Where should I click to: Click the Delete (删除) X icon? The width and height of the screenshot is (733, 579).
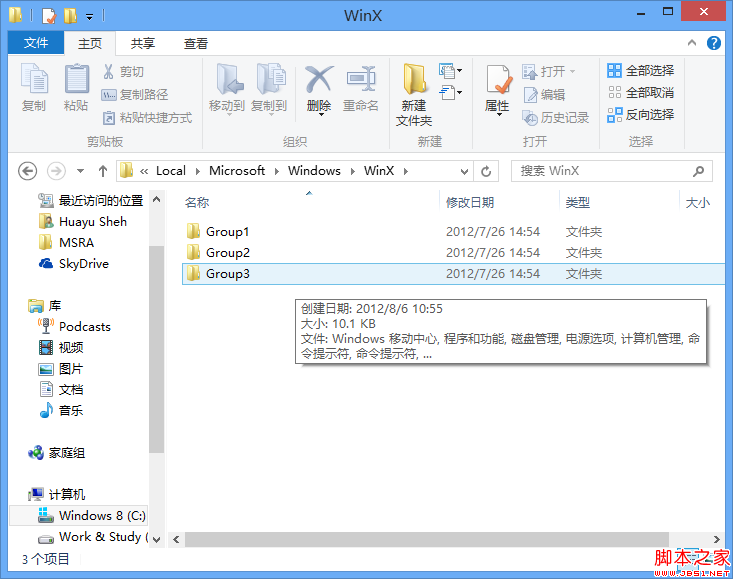pyautogui.click(x=319, y=79)
